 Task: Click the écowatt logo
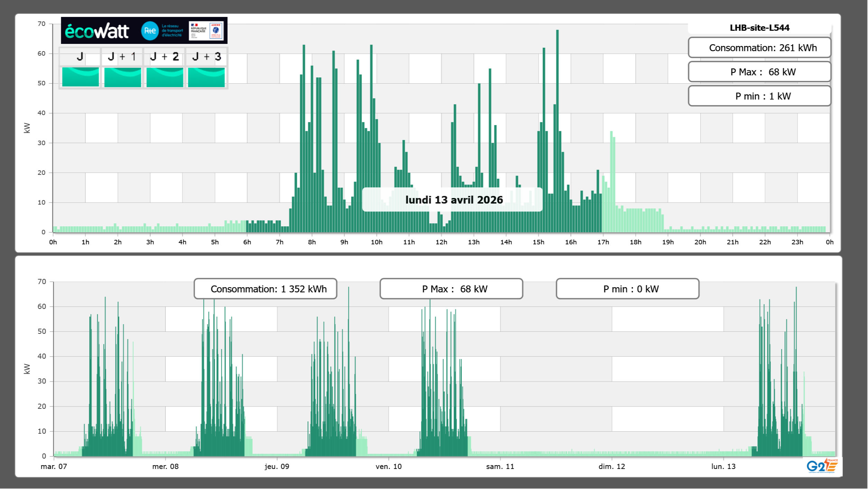pyautogui.click(x=97, y=31)
